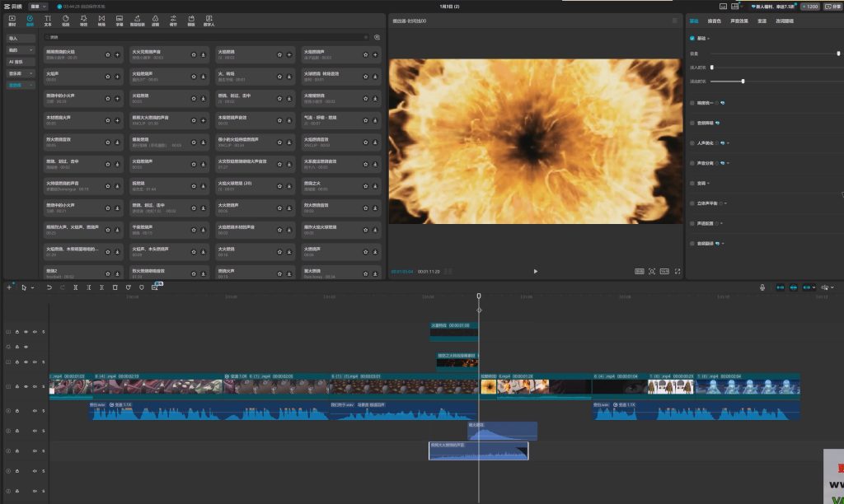Adjust the fade-out duration slider handle

tap(743, 82)
